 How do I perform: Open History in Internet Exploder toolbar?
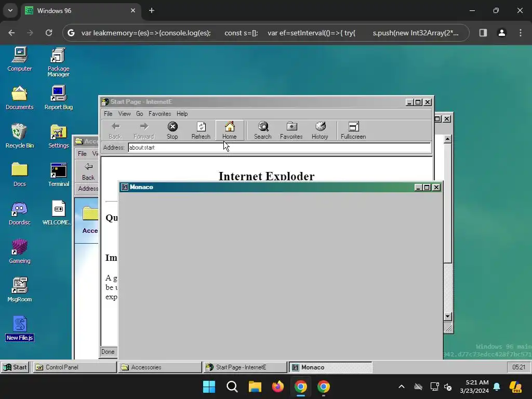coord(320,130)
